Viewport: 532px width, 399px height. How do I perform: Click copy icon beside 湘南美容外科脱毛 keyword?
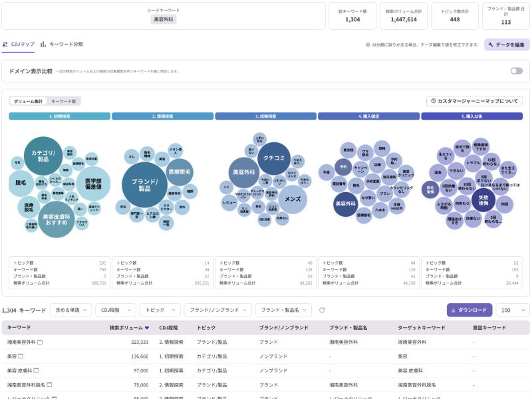49,385
